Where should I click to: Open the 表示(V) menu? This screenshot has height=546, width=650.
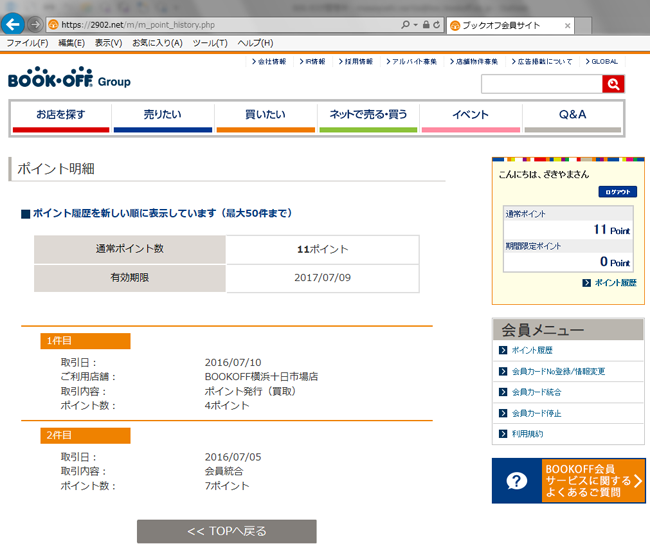click(108, 43)
